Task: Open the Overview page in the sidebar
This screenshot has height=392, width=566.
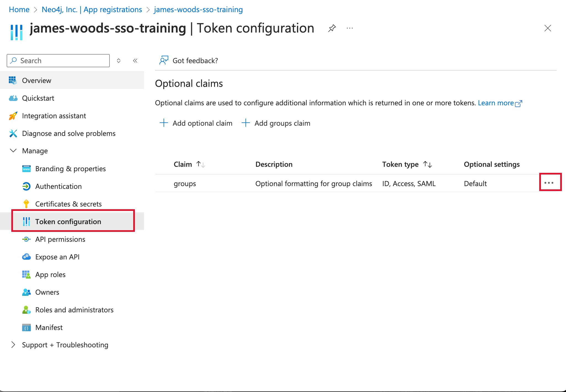Action: 36,80
